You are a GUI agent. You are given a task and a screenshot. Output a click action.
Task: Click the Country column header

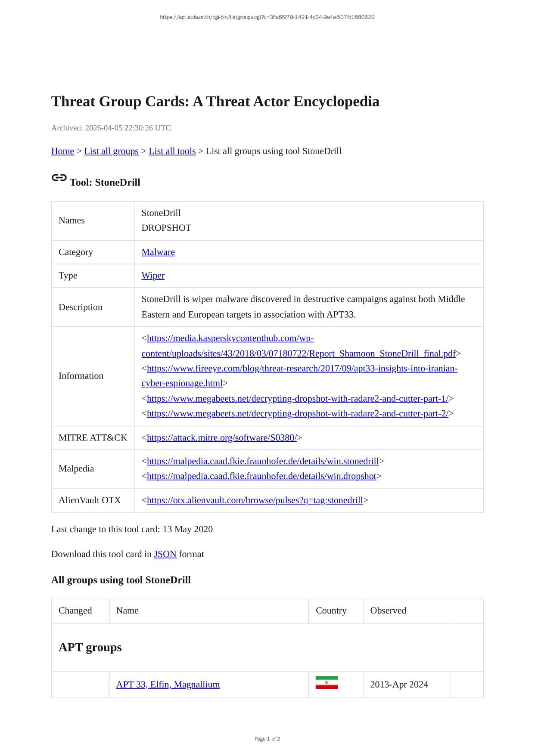[x=331, y=610]
